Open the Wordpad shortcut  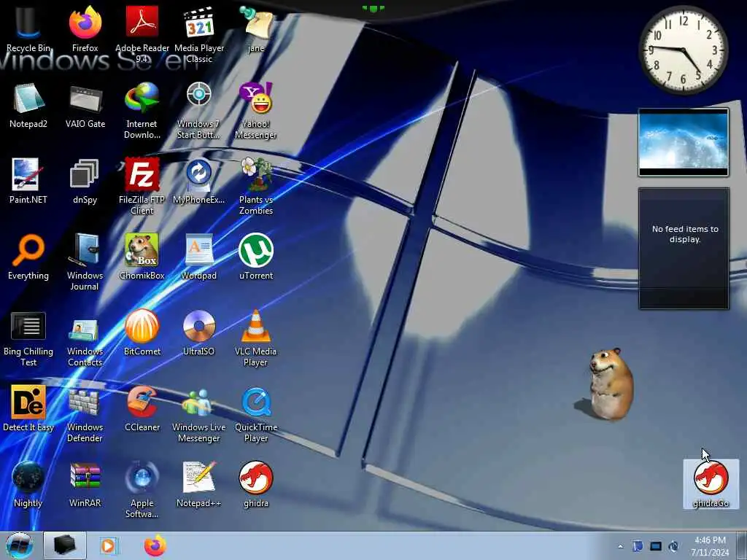tap(199, 257)
